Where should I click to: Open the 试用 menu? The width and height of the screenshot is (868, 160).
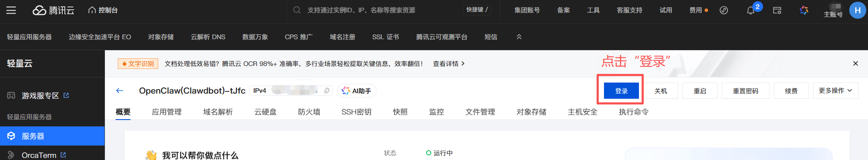[666, 10]
